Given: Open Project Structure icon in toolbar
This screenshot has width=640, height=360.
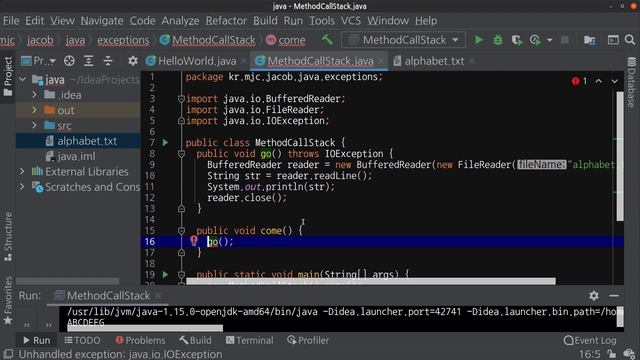Looking at the screenshot, I should tap(589, 40).
